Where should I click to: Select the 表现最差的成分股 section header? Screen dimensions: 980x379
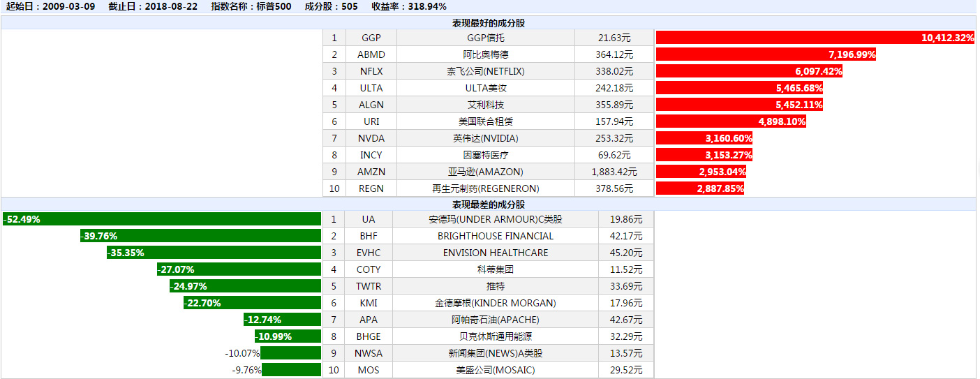[x=489, y=205]
